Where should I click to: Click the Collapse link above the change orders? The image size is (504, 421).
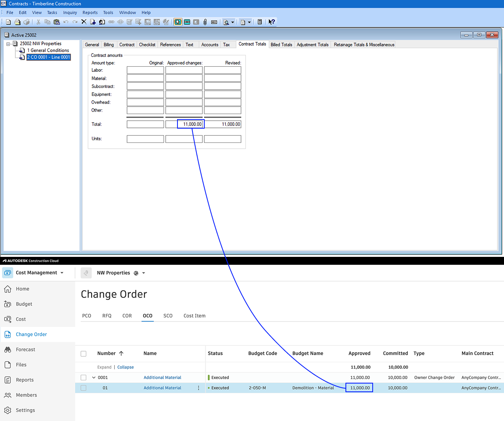pyautogui.click(x=125, y=367)
